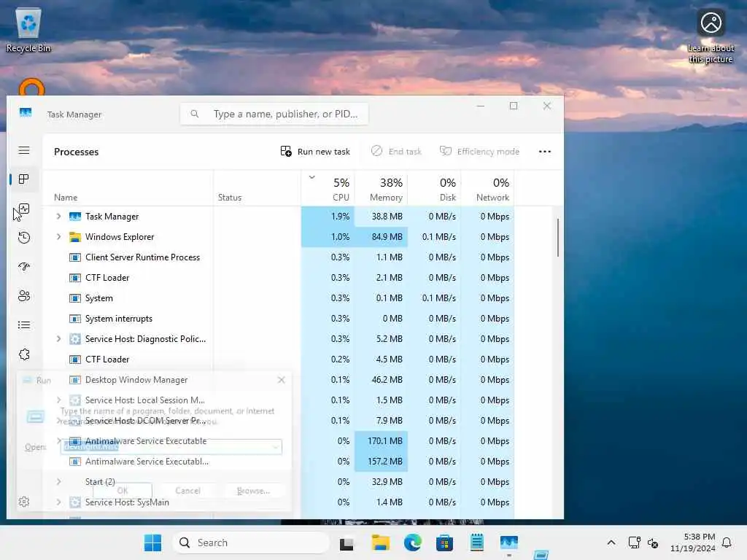Expand the Windows Explorer process group

click(x=58, y=237)
